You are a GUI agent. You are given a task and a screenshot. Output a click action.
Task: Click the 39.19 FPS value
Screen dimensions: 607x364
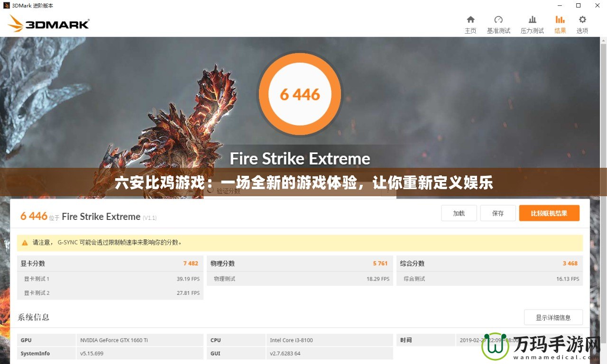(x=188, y=279)
